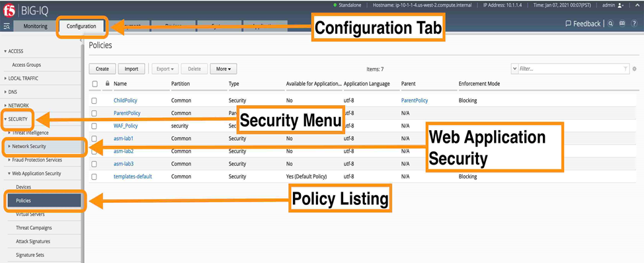Open the filter type dropdown arrow
644x263 pixels.
click(x=515, y=69)
